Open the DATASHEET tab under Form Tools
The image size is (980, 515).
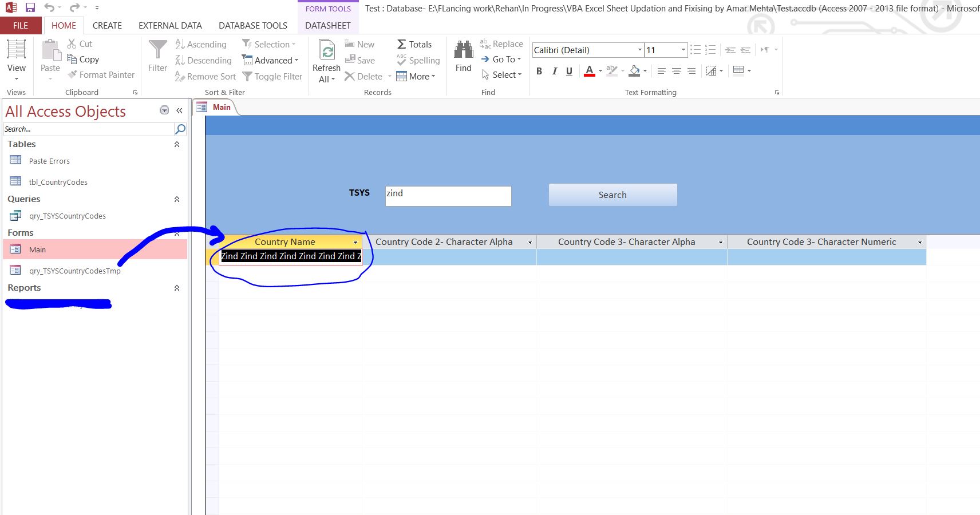click(x=327, y=25)
